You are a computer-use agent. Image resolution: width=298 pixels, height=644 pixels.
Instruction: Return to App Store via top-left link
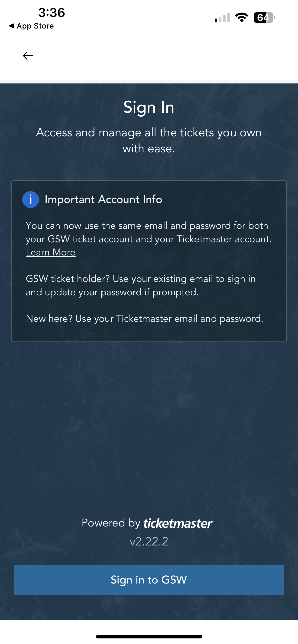tap(31, 26)
